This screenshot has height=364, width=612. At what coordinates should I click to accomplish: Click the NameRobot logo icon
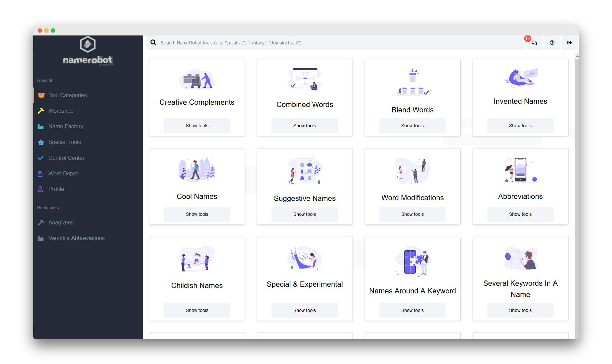pyautogui.click(x=88, y=44)
